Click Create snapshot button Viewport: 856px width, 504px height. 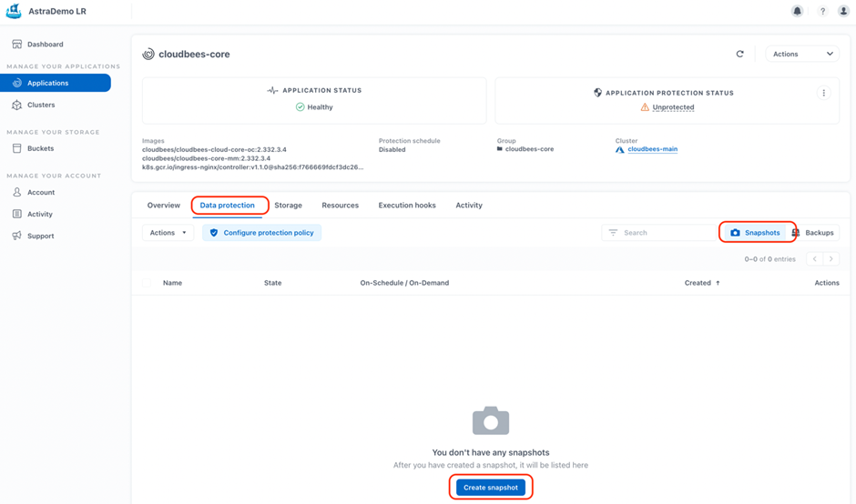point(491,488)
